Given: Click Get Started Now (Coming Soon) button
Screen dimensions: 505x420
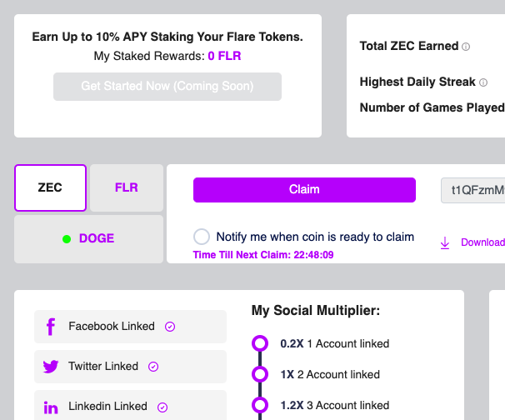Looking at the screenshot, I should pyautogui.click(x=167, y=87).
